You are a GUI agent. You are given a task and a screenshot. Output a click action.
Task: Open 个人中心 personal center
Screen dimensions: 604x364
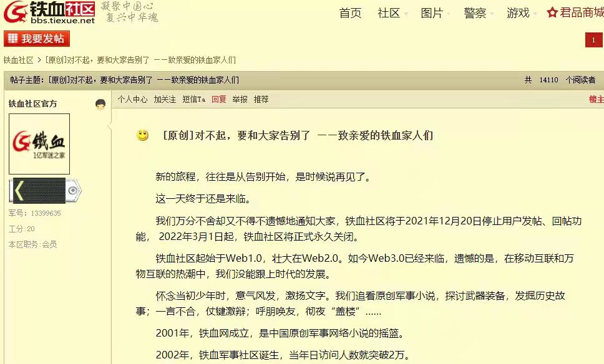click(x=132, y=99)
